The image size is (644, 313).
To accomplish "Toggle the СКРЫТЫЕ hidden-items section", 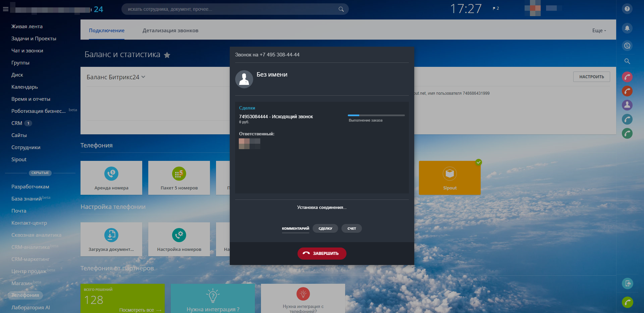I will click(x=40, y=173).
